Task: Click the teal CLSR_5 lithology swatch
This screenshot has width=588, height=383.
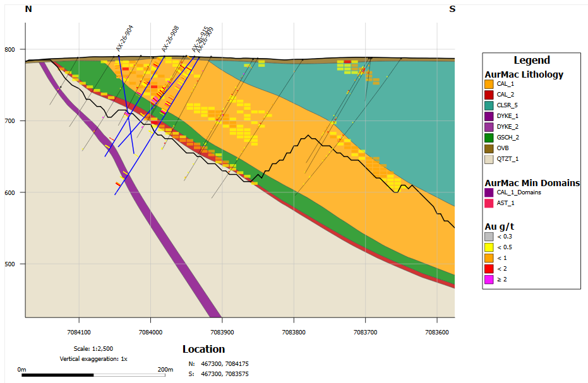Action: (x=489, y=105)
